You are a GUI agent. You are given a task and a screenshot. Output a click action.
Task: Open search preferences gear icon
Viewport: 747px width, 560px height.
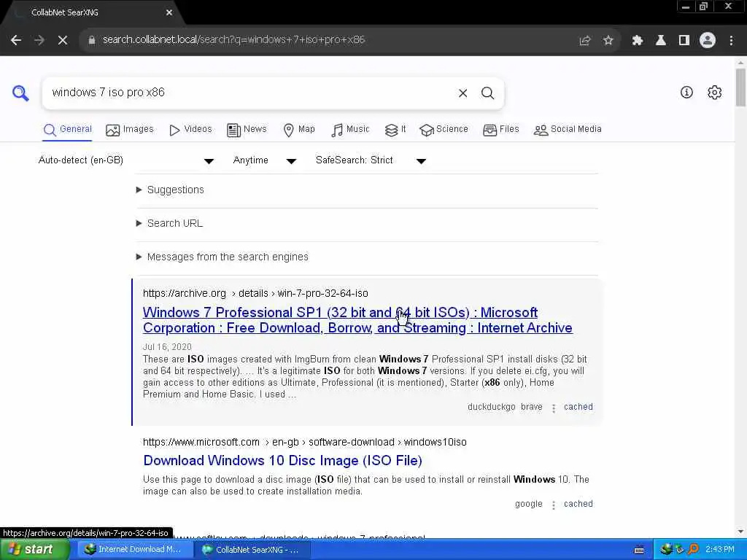pos(715,93)
